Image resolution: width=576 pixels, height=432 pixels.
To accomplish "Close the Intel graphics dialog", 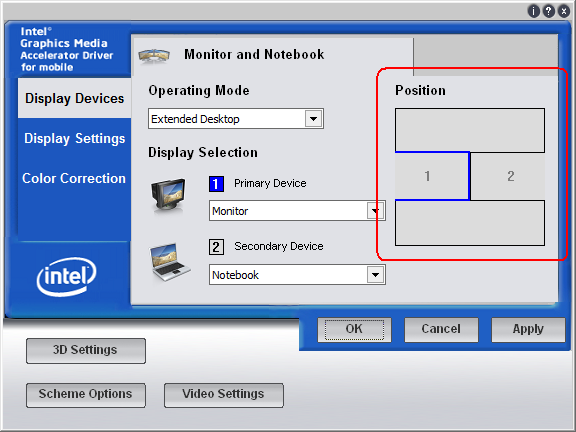I will [564, 11].
